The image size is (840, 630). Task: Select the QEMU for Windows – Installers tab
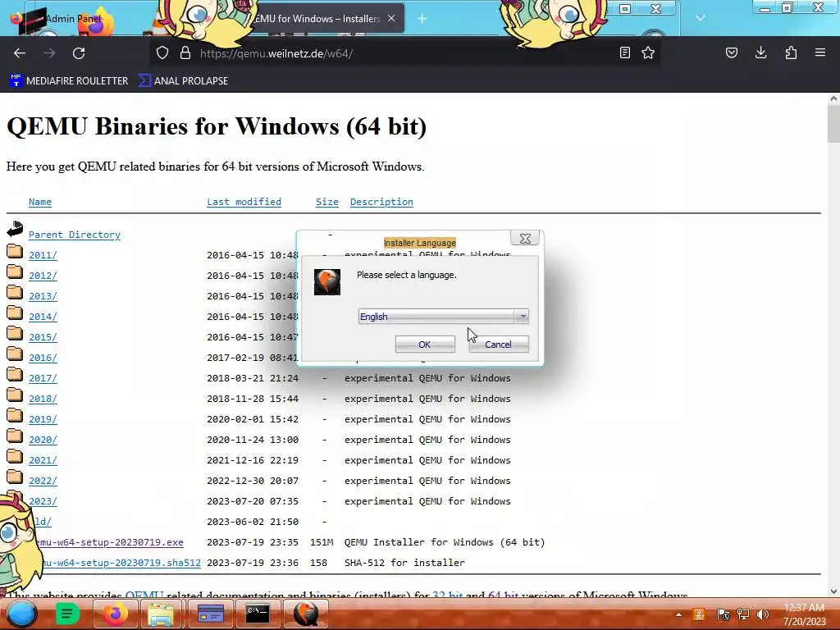pyautogui.click(x=317, y=19)
